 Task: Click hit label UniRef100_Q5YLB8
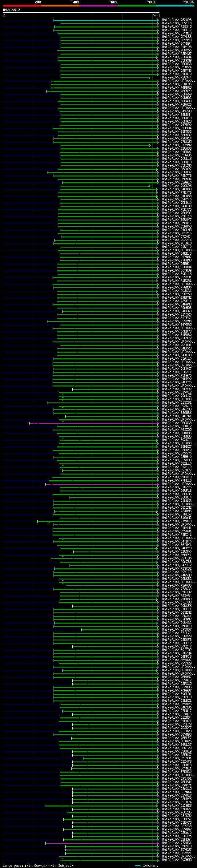176,37
